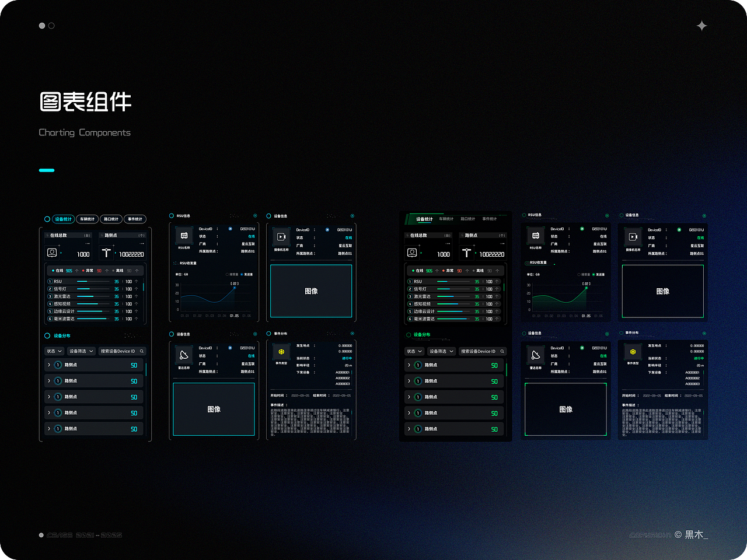This screenshot has height=560, width=747.
Task: Open the 设备筛选 dropdown in green 设备分布
Action: (x=441, y=351)
